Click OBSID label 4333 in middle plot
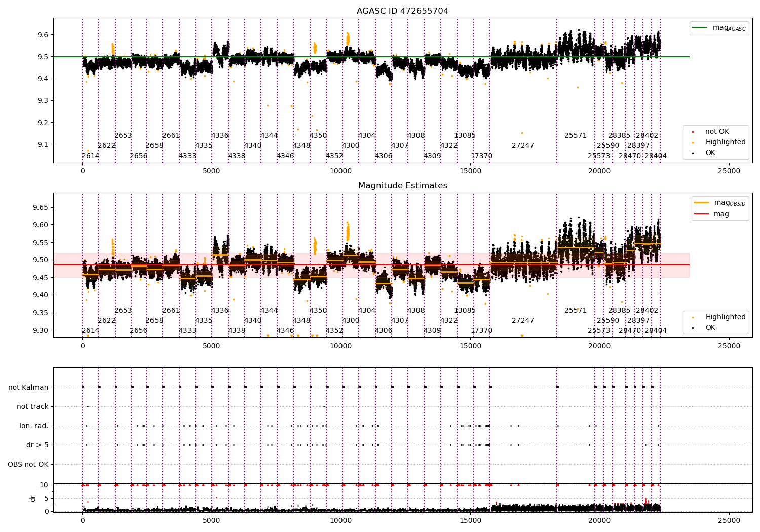The height and width of the screenshot is (532, 760). click(x=187, y=331)
